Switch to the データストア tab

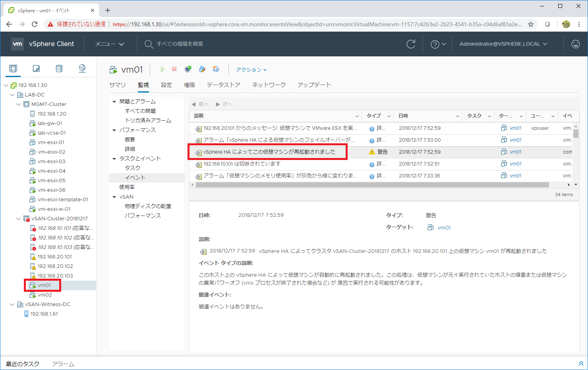pos(224,85)
